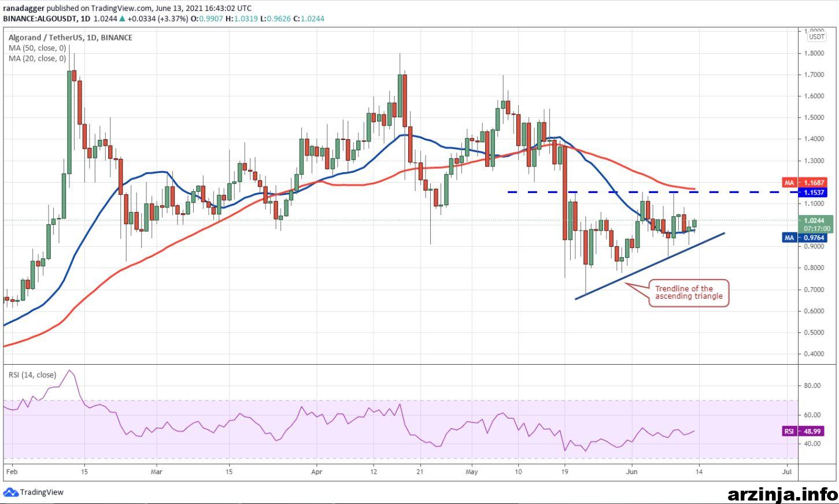The height and width of the screenshot is (504, 839).
Task: Click the +0.0334 (+3.37%) change value
Action: [x=158, y=18]
